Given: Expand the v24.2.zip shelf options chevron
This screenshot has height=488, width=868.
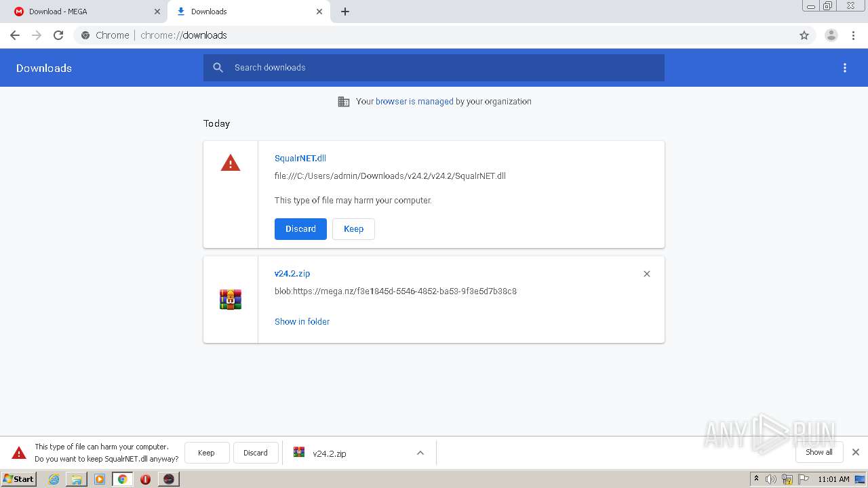Looking at the screenshot, I should (420, 453).
